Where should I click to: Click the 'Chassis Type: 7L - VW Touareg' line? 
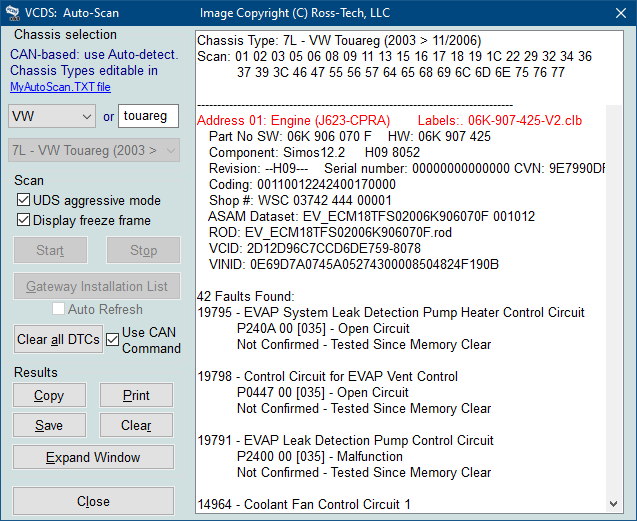tap(339, 40)
